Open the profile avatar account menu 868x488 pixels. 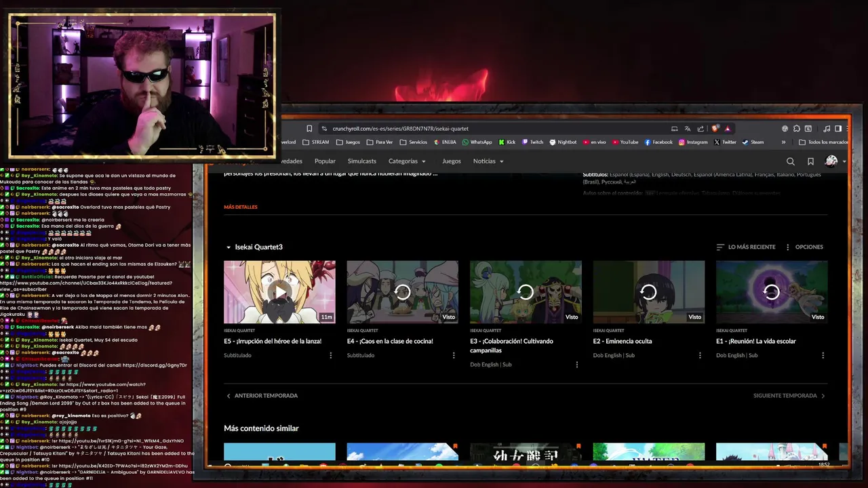point(834,161)
